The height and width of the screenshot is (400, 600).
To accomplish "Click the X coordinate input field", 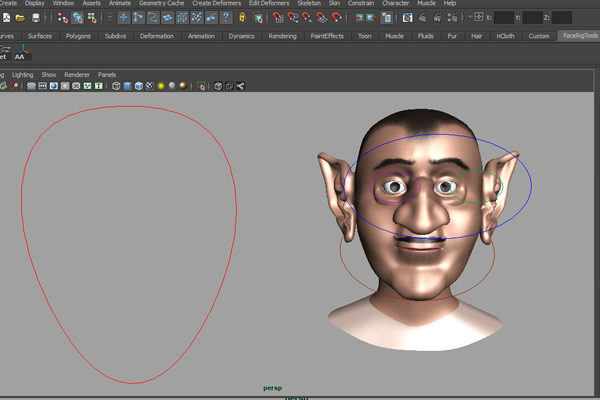I will pyautogui.click(x=504, y=18).
